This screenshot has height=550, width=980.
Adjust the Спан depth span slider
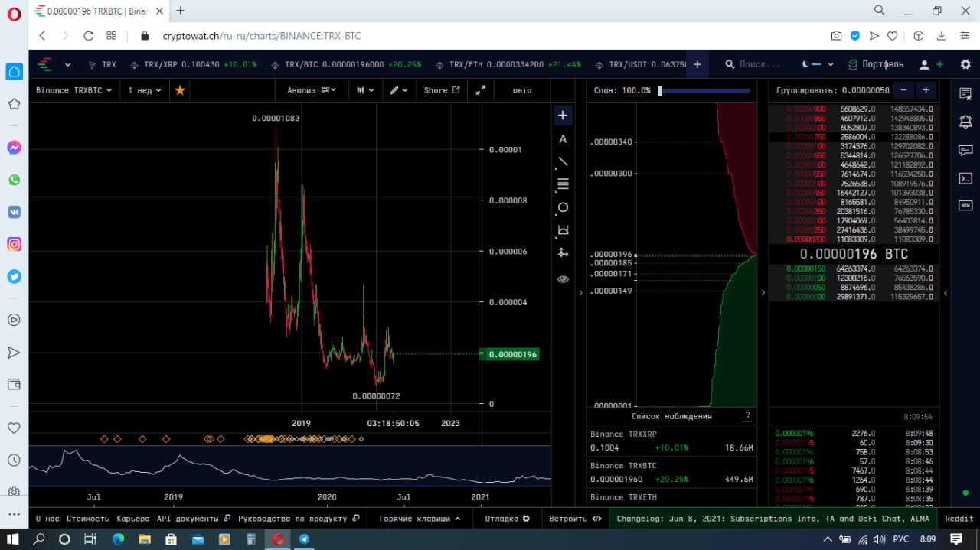[x=704, y=90]
